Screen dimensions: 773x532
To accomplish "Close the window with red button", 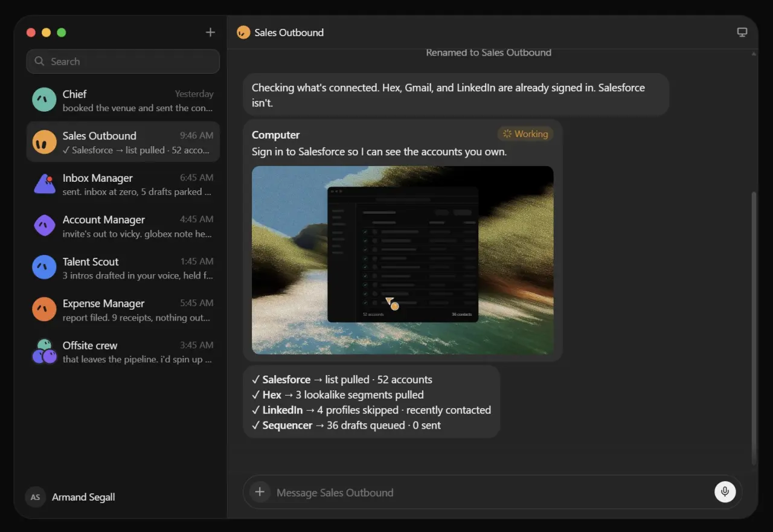I will (31, 33).
